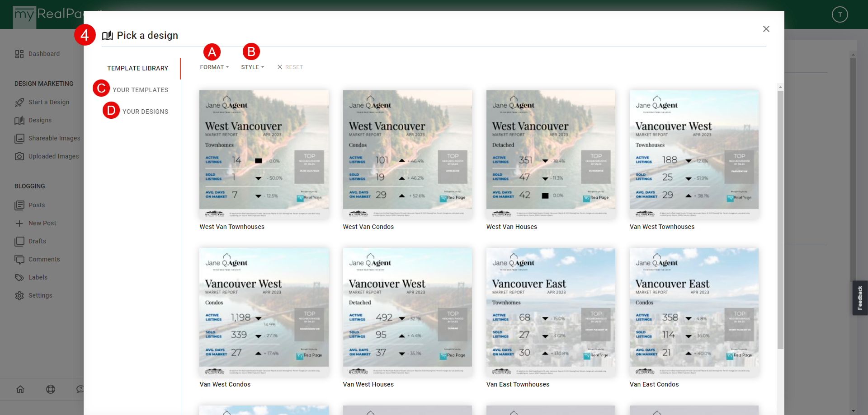Click the Designs book icon
Screen dimensions: 868x415
(x=19, y=121)
